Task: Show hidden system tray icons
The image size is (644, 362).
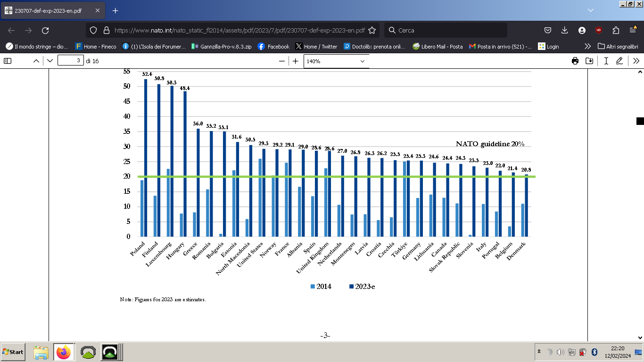Action: pyautogui.click(x=539, y=352)
